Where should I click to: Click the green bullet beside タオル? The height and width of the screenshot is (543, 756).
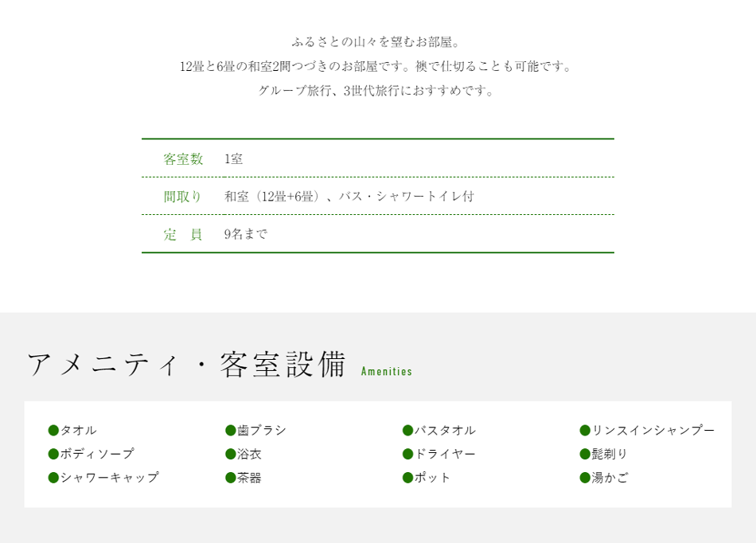click(53, 430)
